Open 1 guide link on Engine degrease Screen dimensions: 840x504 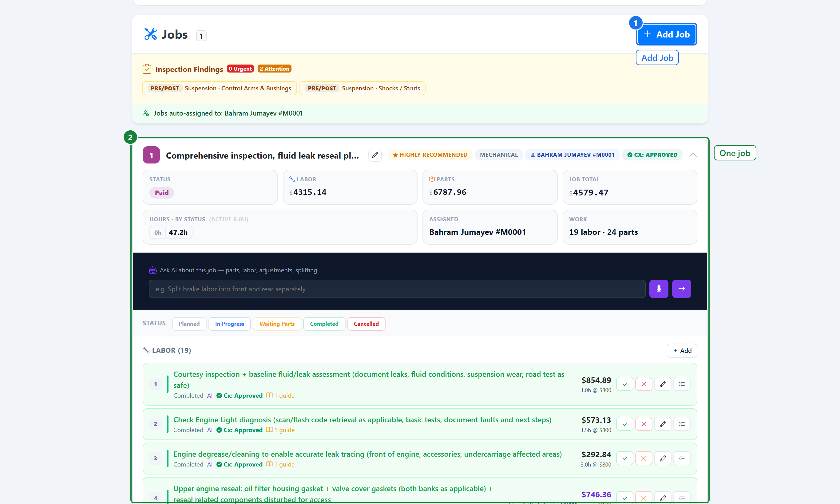pyautogui.click(x=280, y=464)
